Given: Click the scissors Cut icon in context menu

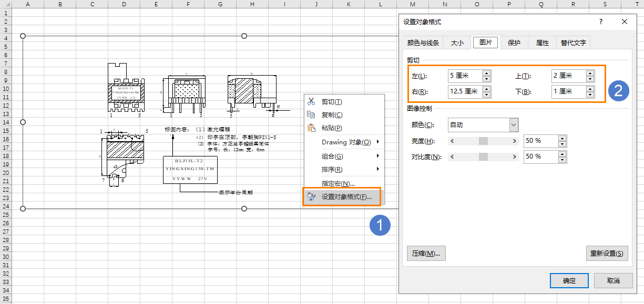Looking at the screenshot, I should (311, 102).
